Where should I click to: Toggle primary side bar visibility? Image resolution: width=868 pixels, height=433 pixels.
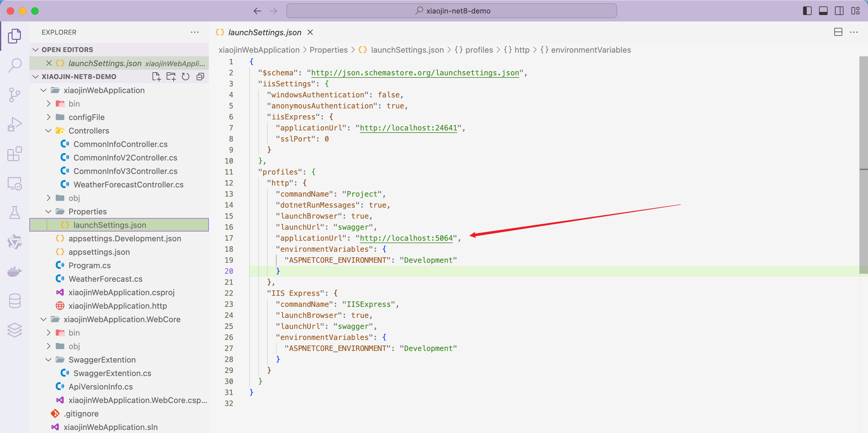point(807,11)
